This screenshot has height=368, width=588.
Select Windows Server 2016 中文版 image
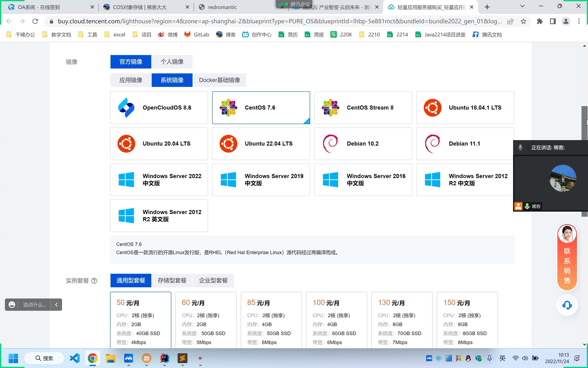click(x=363, y=180)
